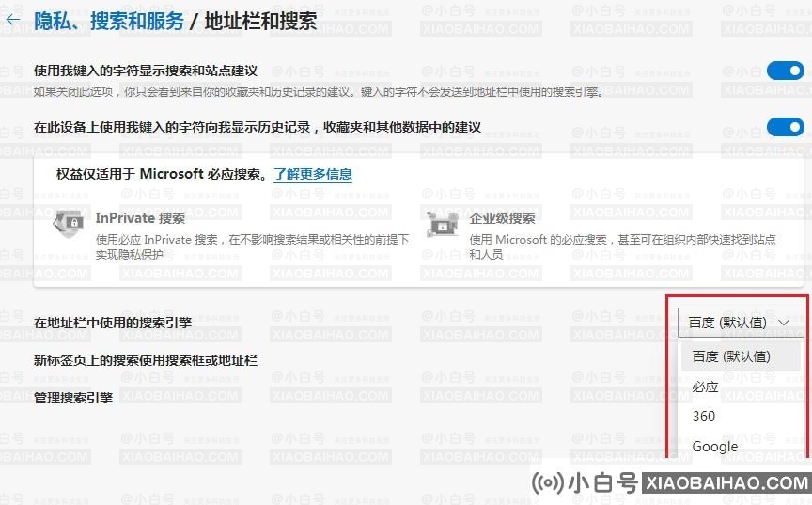812x505 pixels.
Task: Select 必应 from the search engine list
Action: click(705, 387)
